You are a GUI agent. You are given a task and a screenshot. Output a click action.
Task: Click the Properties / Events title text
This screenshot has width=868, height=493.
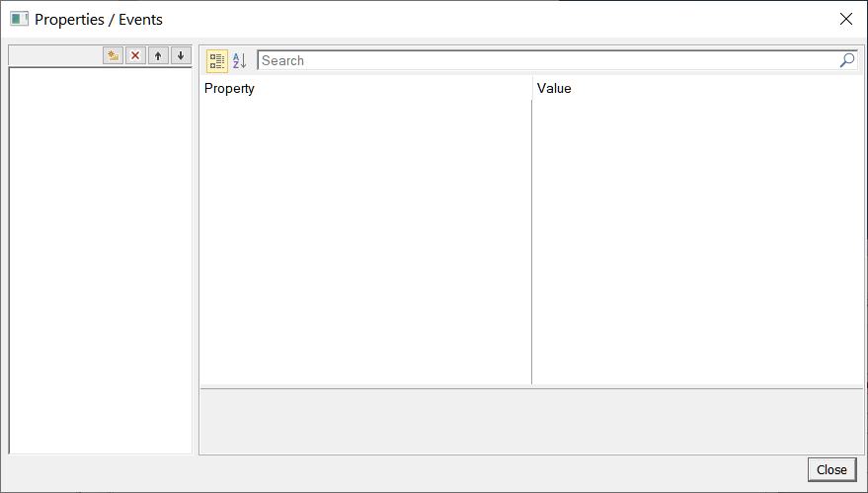coord(99,19)
